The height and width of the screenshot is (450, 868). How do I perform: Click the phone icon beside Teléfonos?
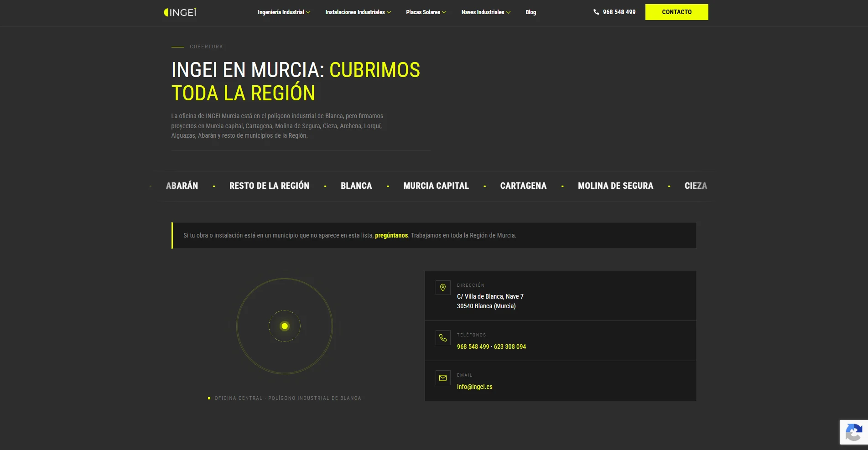[x=443, y=338]
